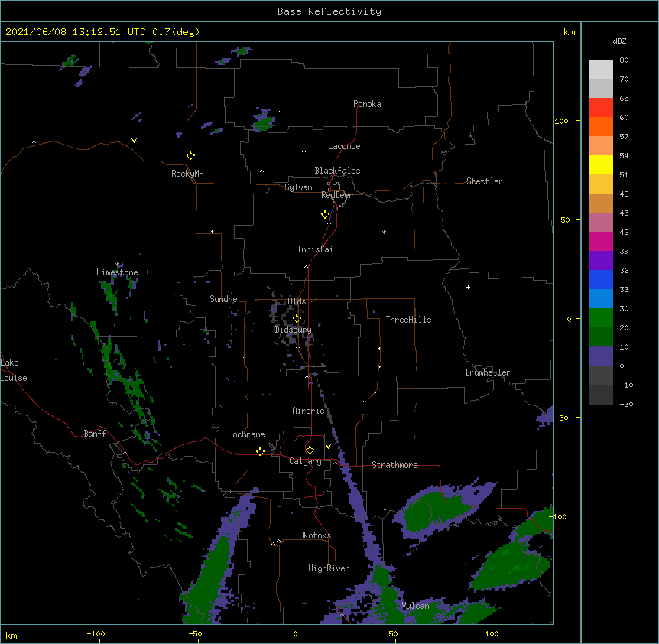Screen dimensions: 659x644
Task: Click the Stettler town label
Action: pos(485,181)
